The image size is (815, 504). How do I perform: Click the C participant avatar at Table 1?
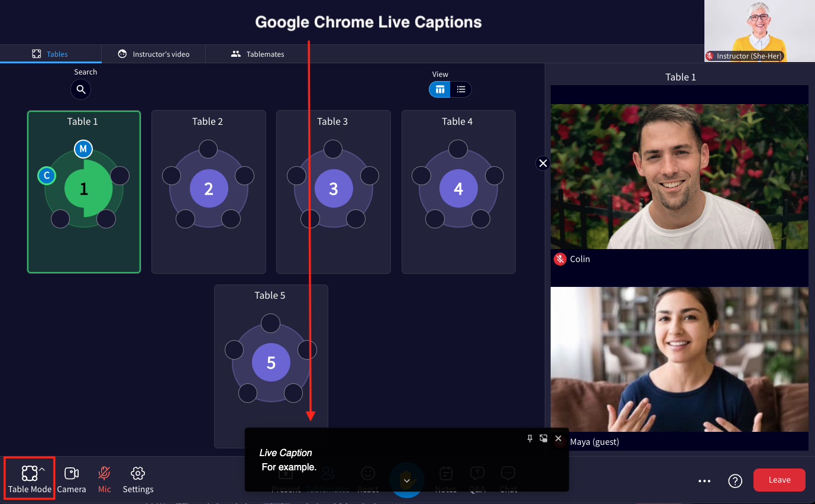[47, 176]
